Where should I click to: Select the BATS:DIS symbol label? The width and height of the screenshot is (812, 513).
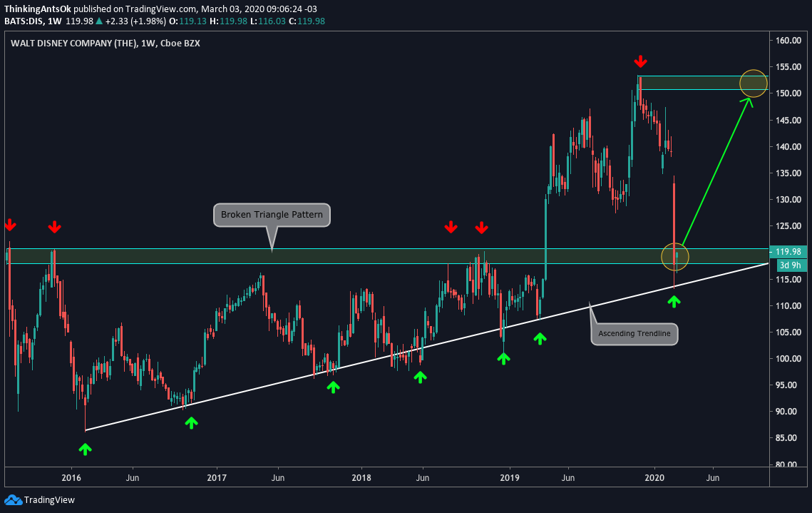point(24,21)
